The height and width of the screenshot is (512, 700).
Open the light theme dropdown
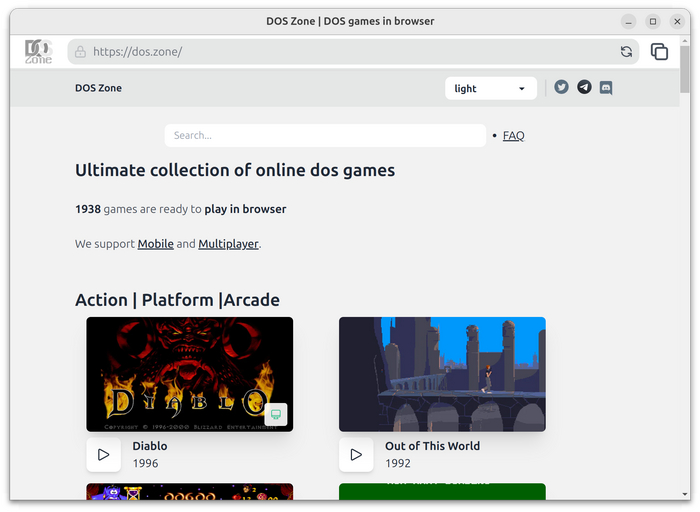[x=490, y=89]
